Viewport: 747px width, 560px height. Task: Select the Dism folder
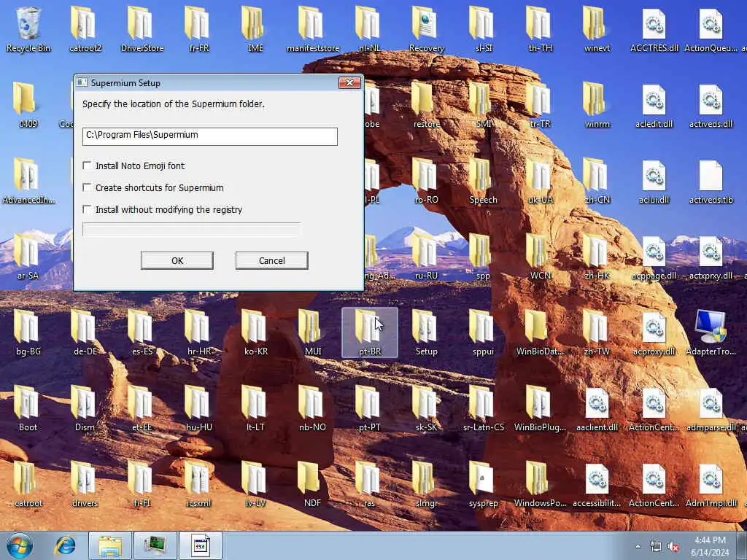[85, 410]
